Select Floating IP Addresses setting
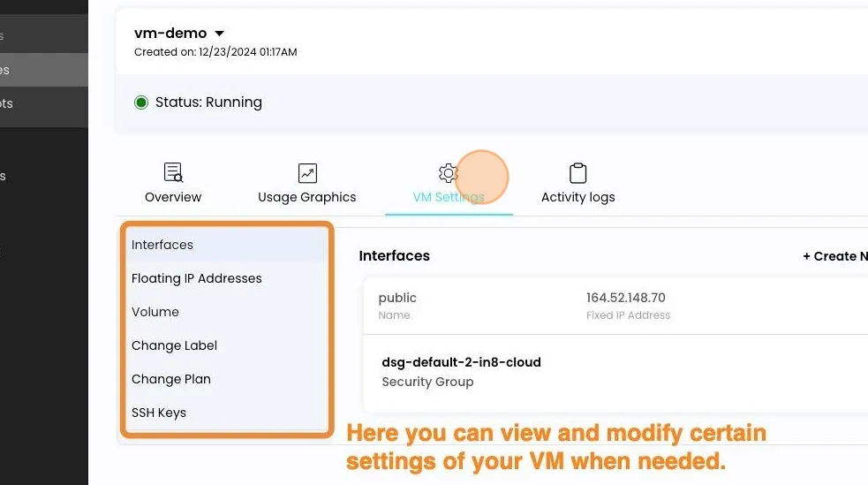This screenshot has height=485, width=868. pos(227,278)
